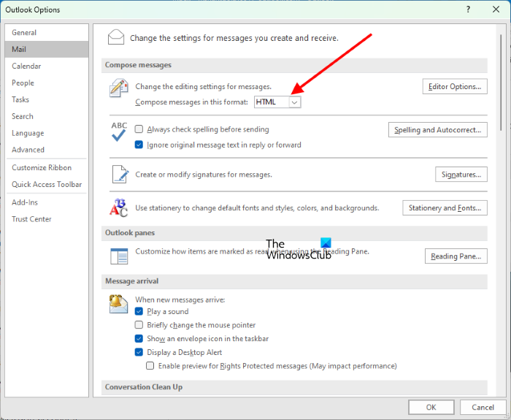511x420 pixels.
Task: Enable preview for Rights Protected messages
Action: [x=150, y=365]
